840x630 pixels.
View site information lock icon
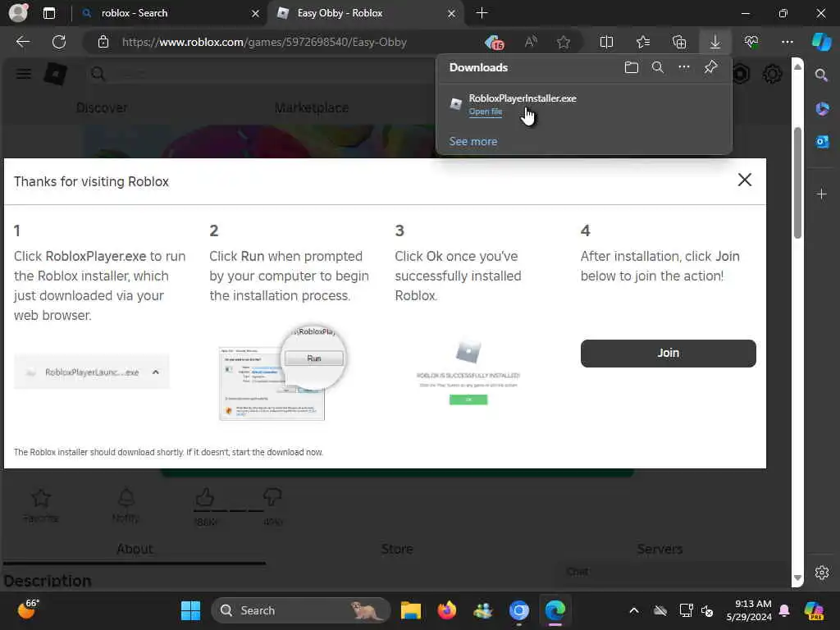(x=103, y=42)
